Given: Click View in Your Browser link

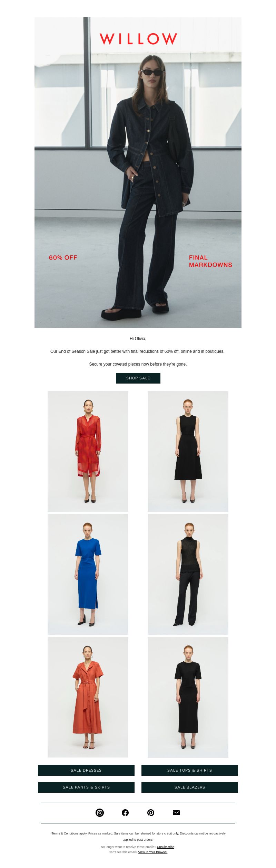Looking at the screenshot, I should (153, 852).
